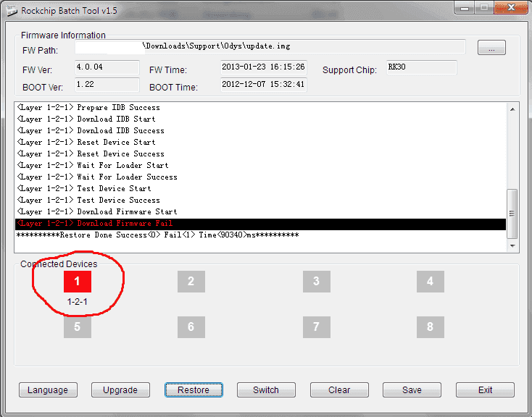This screenshot has height=417, width=532.
Task: Click the FW Path field
Action: 270,46
